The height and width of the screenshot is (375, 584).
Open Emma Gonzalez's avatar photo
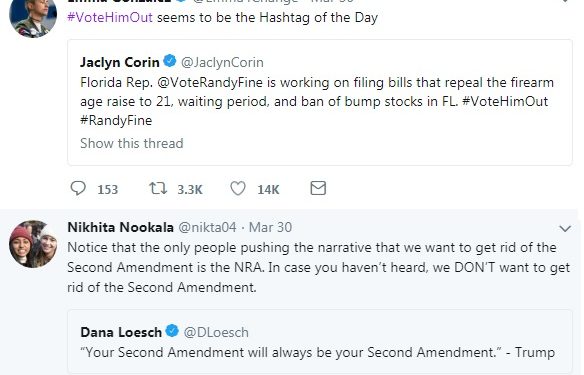click(33, 15)
